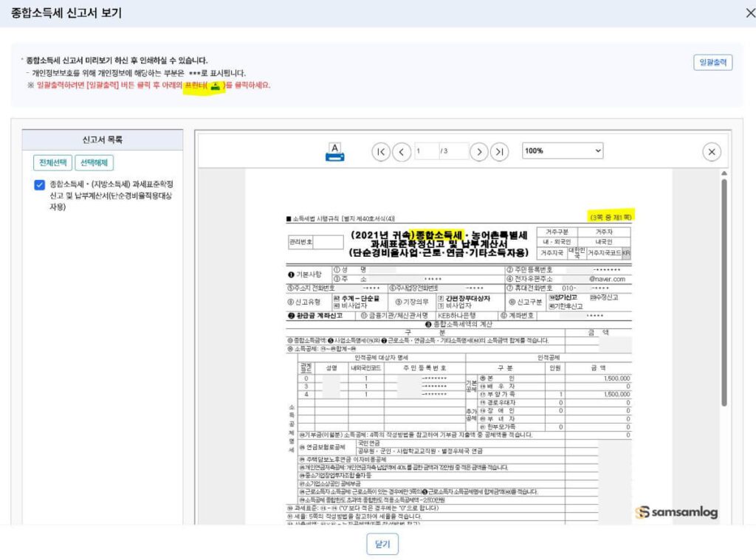Open the 100% zoom dropdown

pyautogui.click(x=563, y=151)
